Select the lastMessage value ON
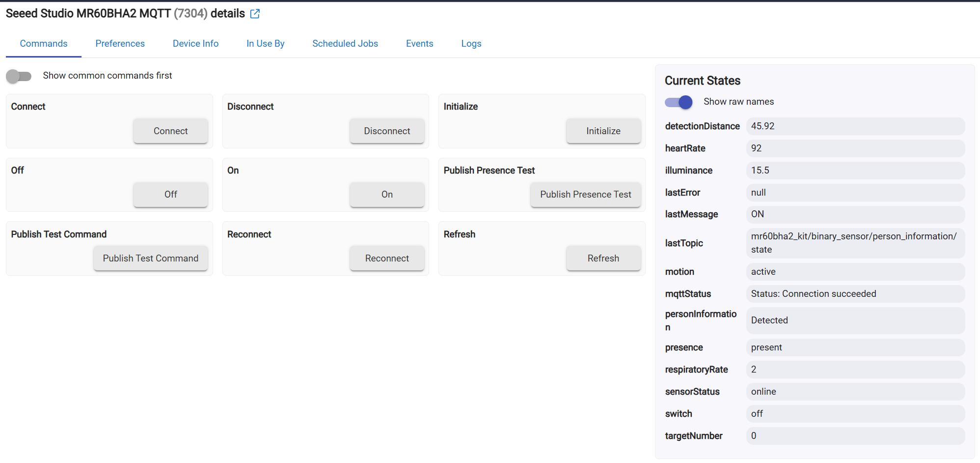 pos(855,214)
